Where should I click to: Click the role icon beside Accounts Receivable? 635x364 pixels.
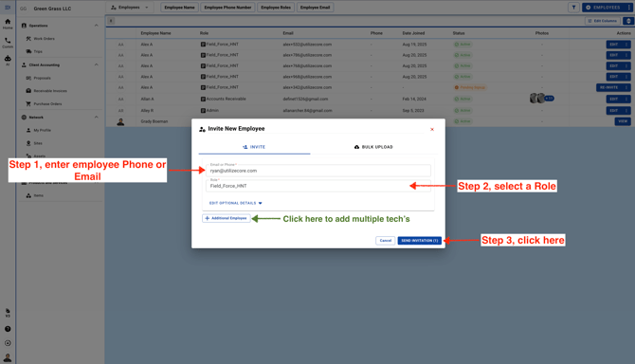click(x=203, y=99)
